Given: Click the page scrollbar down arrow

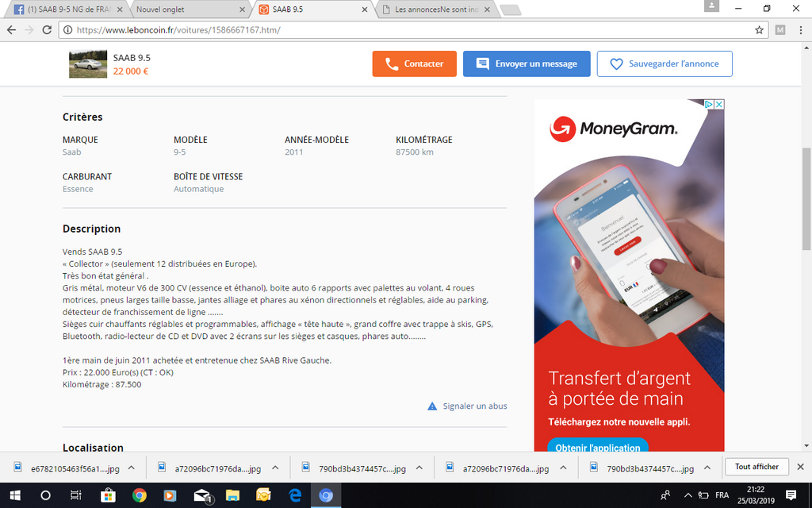Looking at the screenshot, I should click(806, 445).
